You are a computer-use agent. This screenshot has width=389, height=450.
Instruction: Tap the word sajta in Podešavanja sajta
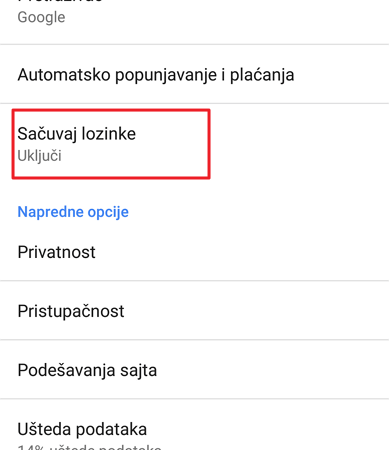[138, 370]
